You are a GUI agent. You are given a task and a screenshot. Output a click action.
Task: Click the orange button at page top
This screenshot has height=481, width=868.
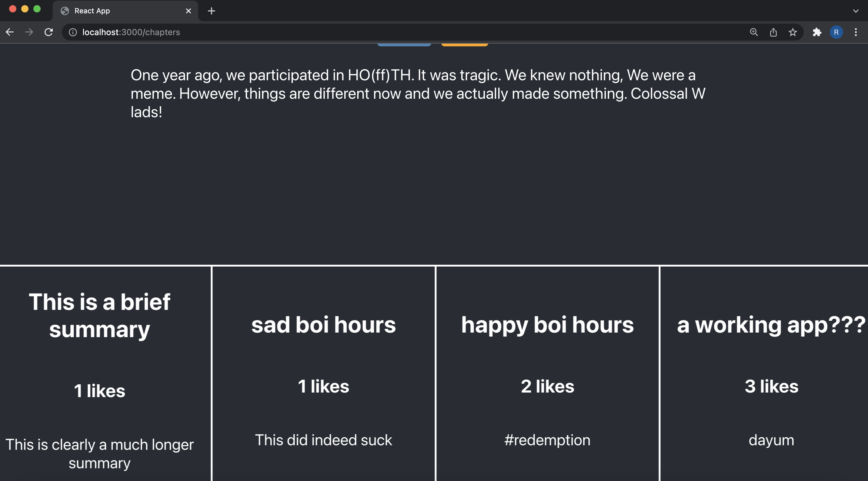pyautogui.click(x=464, y=45)
